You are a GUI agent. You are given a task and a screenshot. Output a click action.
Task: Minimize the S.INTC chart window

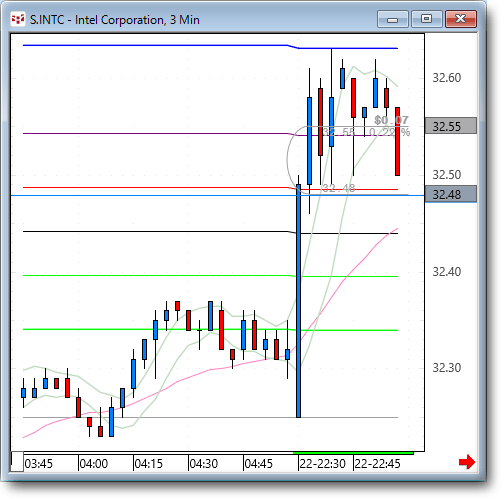click(x=393, y=19)
